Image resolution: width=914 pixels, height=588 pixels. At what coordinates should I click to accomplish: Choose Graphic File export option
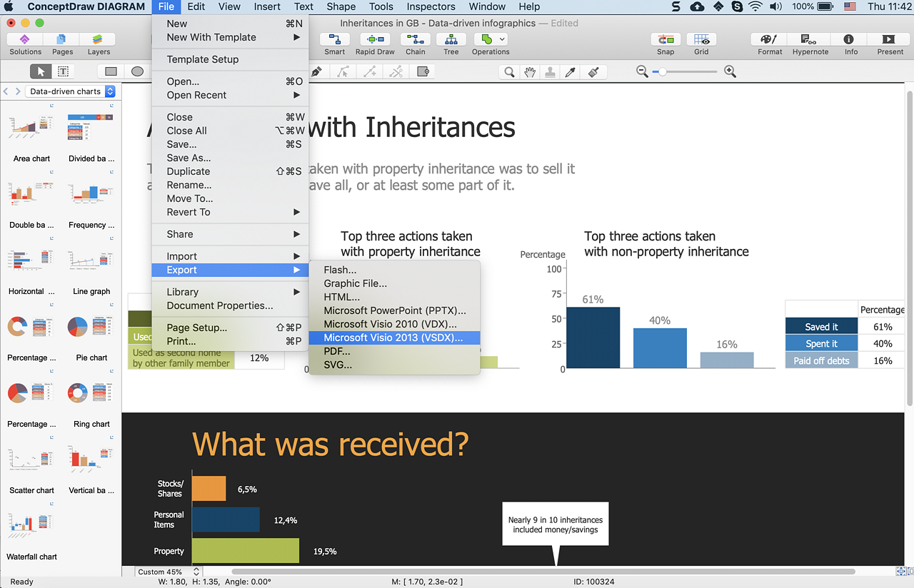pyautogui.click(x=394, y=283)
